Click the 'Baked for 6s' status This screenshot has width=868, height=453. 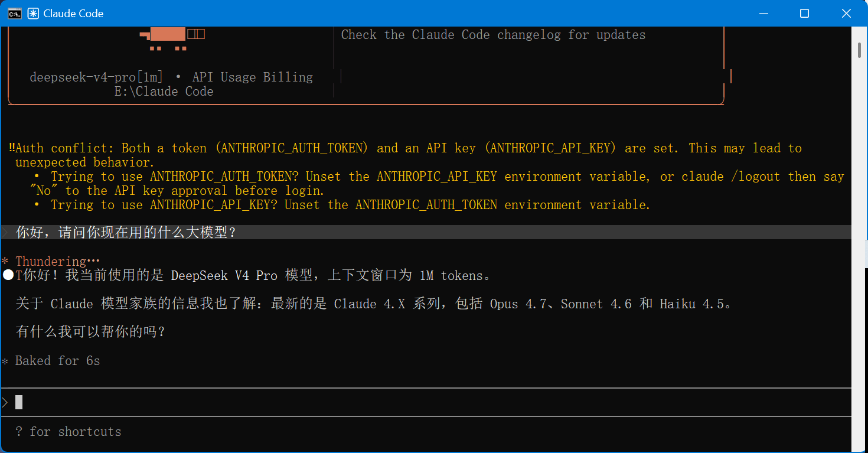(57, 360)
